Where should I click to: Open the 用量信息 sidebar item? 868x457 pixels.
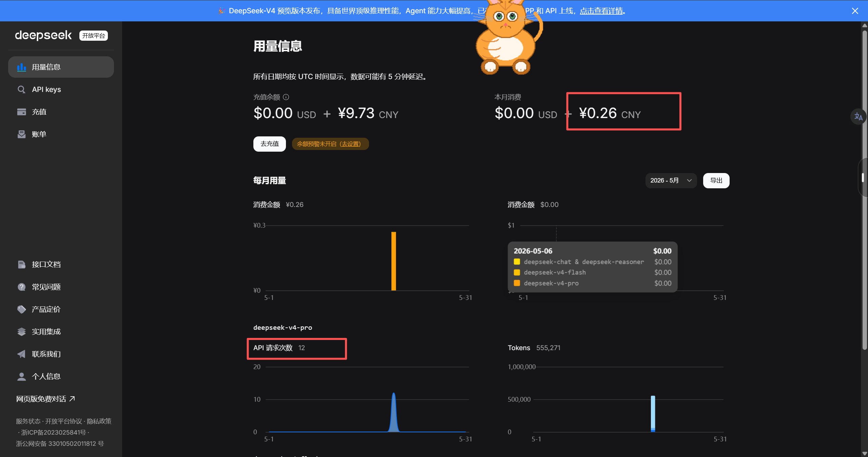click(61, 67)
